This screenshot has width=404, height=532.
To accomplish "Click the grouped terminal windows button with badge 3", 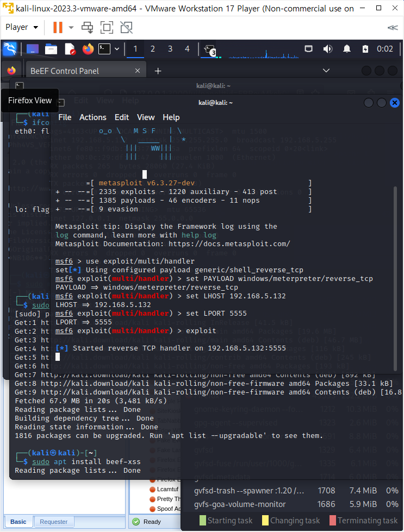I will (209, 49).
